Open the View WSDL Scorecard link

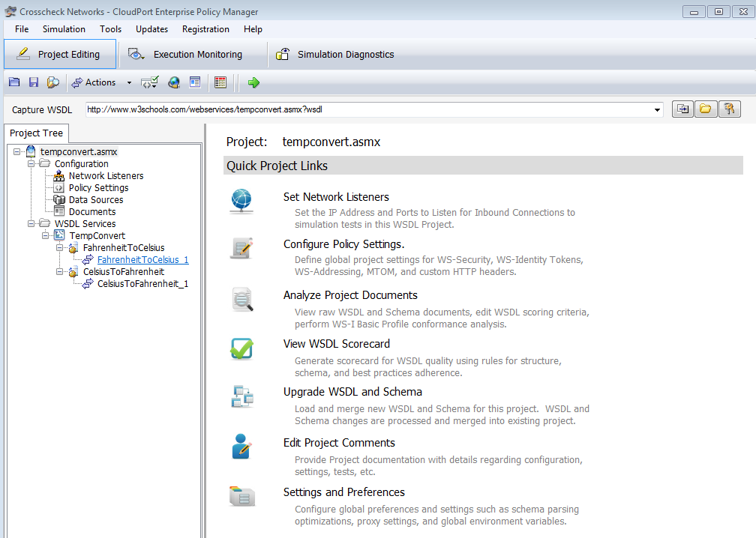(337, 343)
